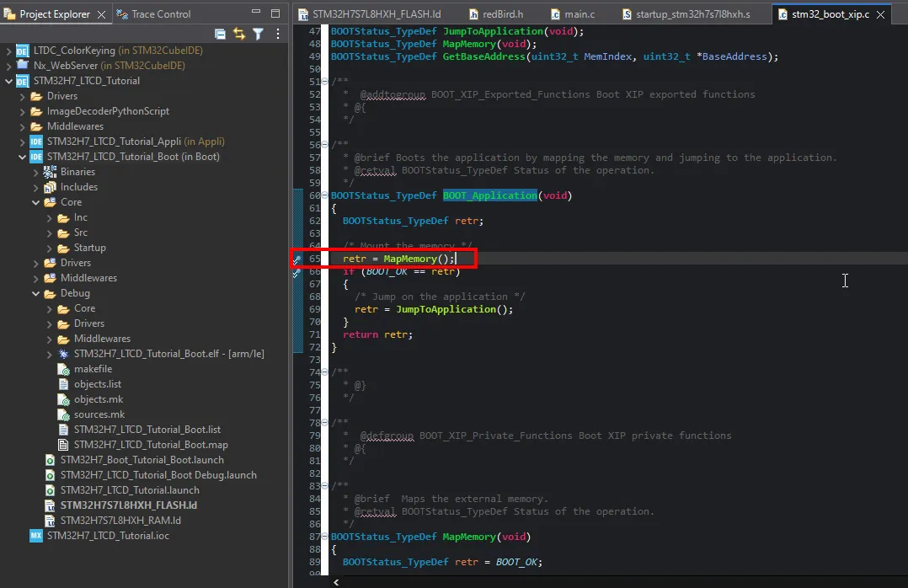Expand the ImageDecoderPythonScript folder
908x588 pixels.
tap(22, 111)
